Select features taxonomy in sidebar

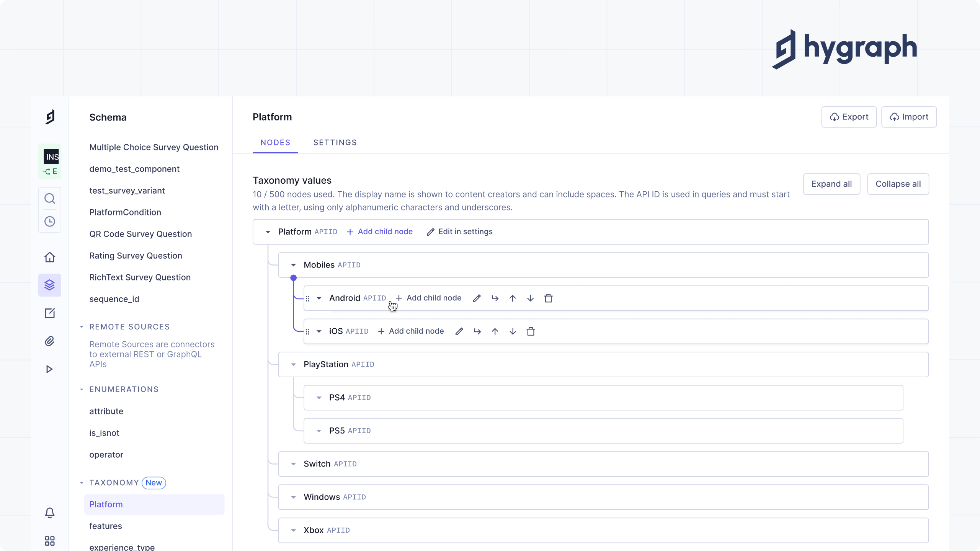[106, 526]
